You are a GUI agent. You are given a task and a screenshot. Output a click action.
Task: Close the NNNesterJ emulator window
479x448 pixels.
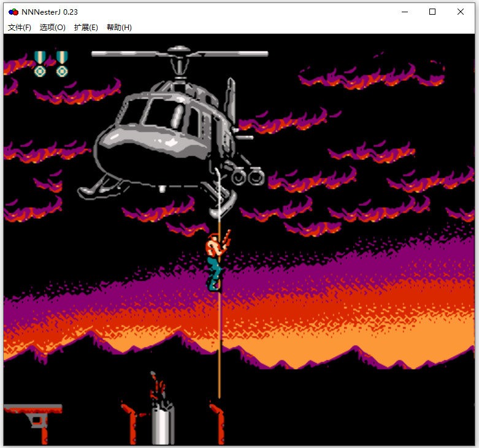(x=461, y=12)
